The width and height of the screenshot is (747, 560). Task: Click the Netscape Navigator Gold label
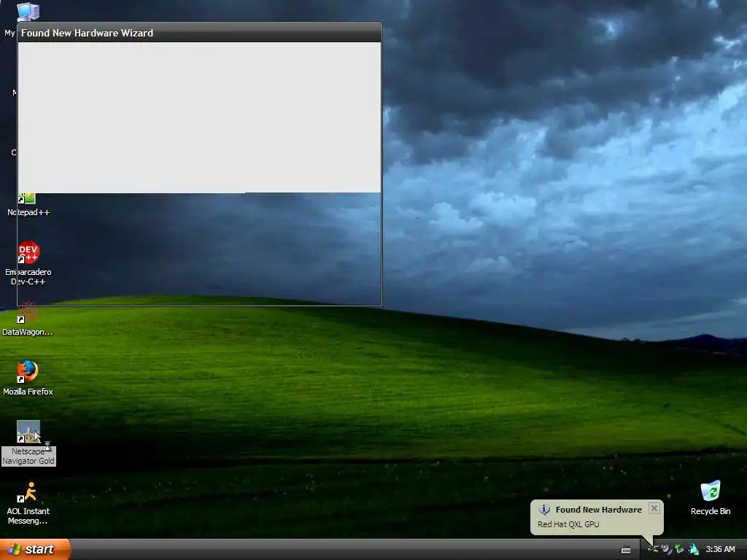click(x=28, y=456)
